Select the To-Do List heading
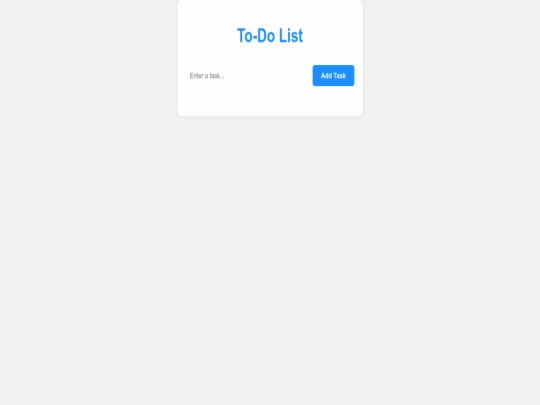 tap(270, 35)
